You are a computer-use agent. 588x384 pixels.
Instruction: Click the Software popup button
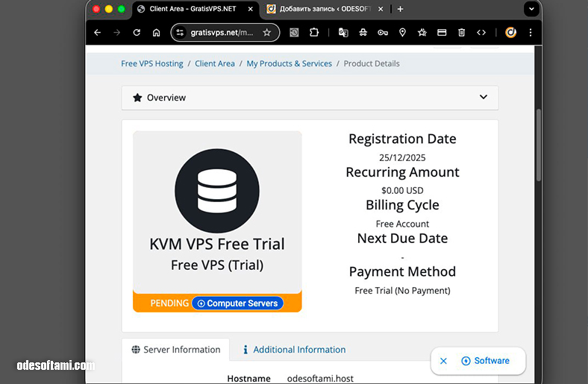pos(485,361)
